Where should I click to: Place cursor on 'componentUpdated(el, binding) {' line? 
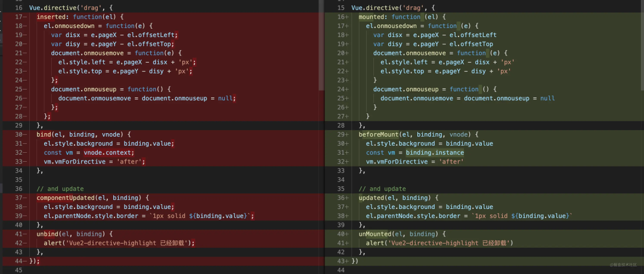tap(92, 198)
